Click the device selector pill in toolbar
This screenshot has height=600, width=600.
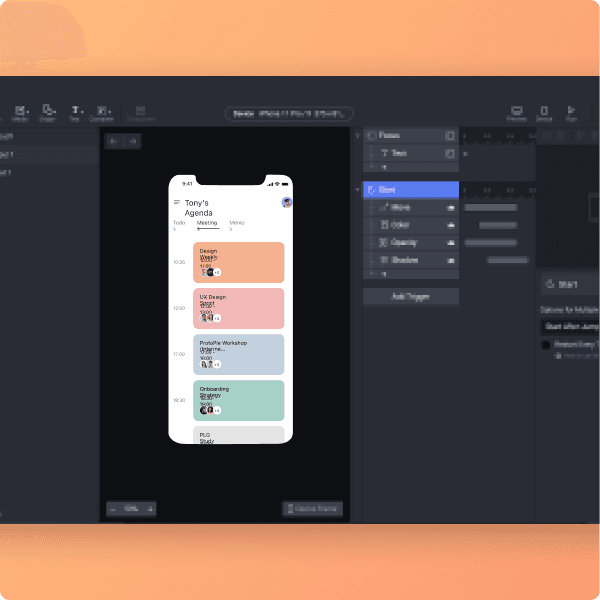(289, 114)
